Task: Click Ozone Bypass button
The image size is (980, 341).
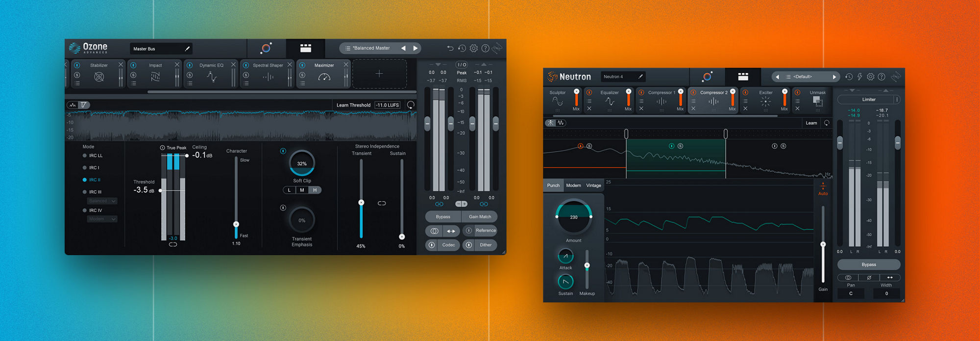Action: click(443, 216)
